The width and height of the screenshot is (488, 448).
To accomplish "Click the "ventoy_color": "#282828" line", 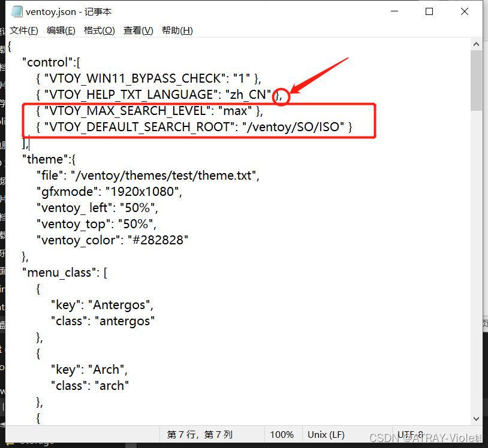I will [112, 240].
